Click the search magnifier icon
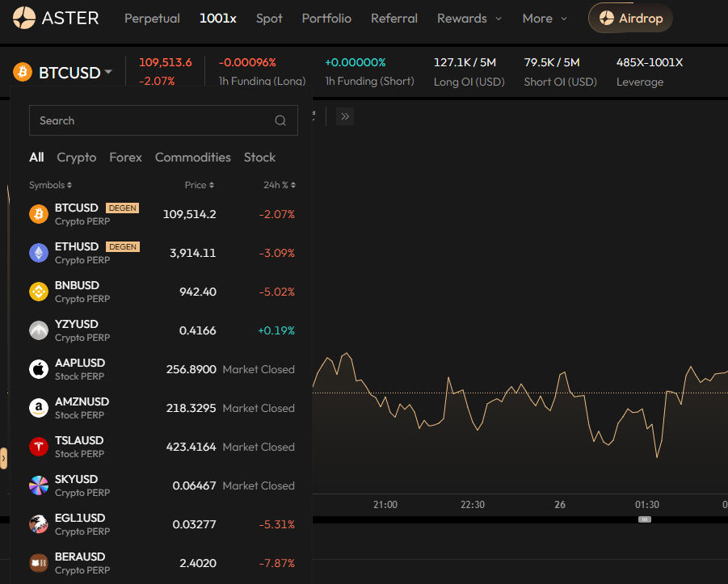728x584 pixels. pyautogui.click(x=280, y=121)
